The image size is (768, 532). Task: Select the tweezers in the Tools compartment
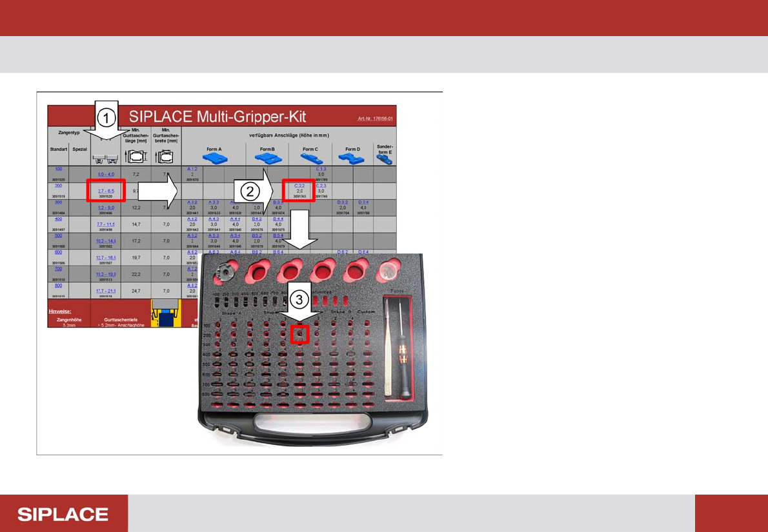click(388, 348)
